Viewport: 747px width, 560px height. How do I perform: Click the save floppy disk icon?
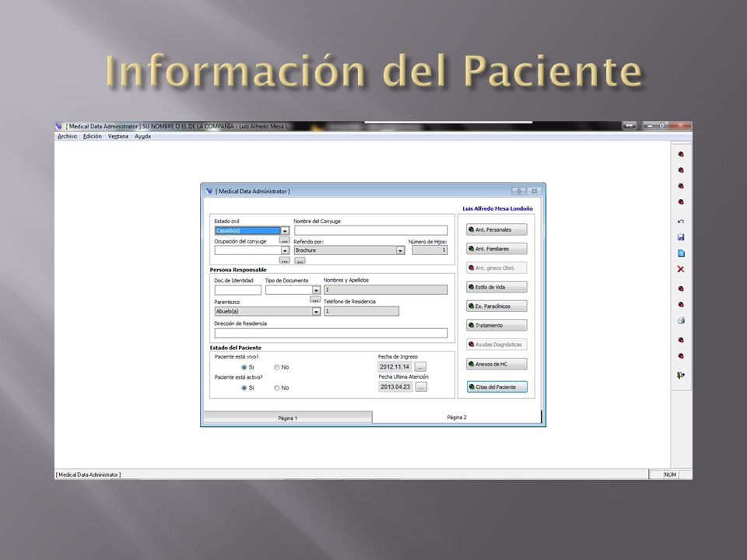pyautogui.click(x=681, y=237)
